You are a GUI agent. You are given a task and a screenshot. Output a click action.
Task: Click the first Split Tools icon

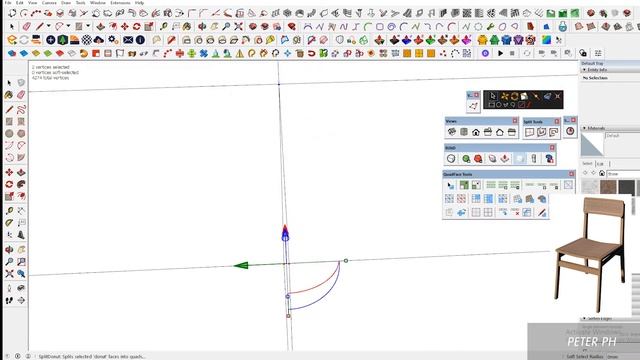pos(530,132)
